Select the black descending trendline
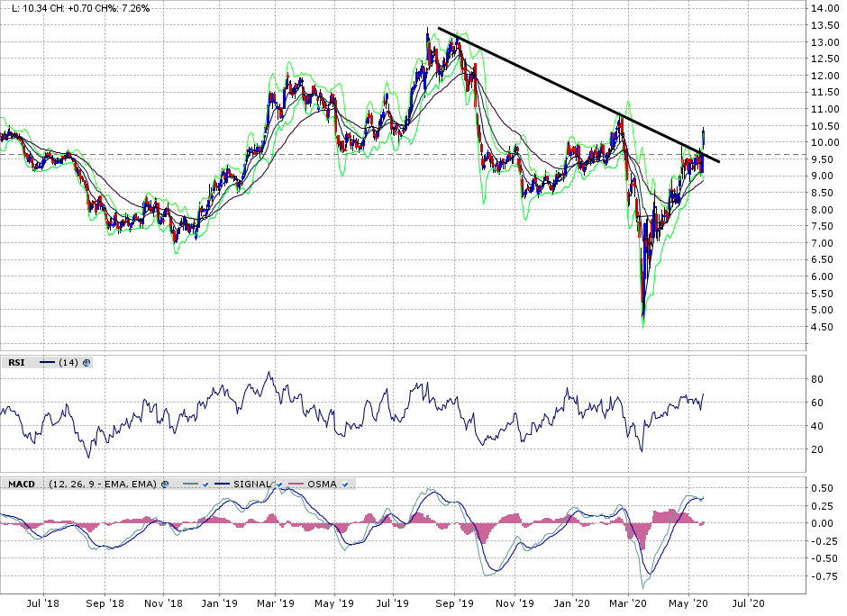Image resolution: width=847 pixels, height=616 pixels. pos(578,95)
